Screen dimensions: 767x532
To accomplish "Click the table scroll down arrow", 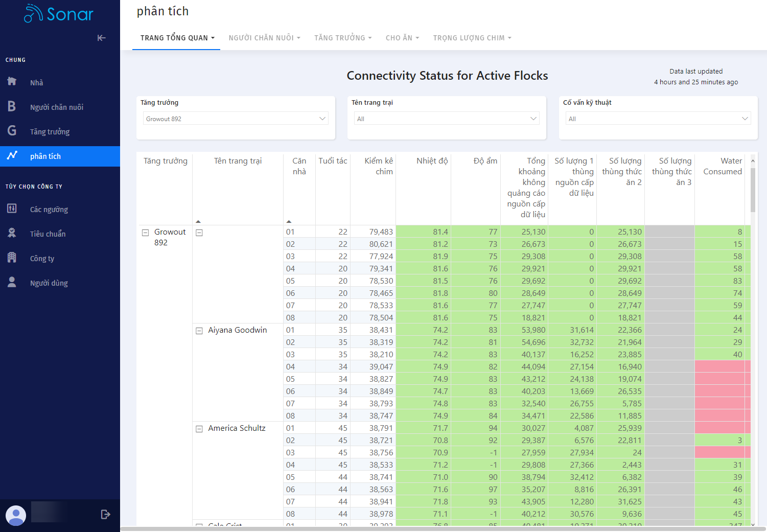I will pyautogui.click(x=753, y=524).
